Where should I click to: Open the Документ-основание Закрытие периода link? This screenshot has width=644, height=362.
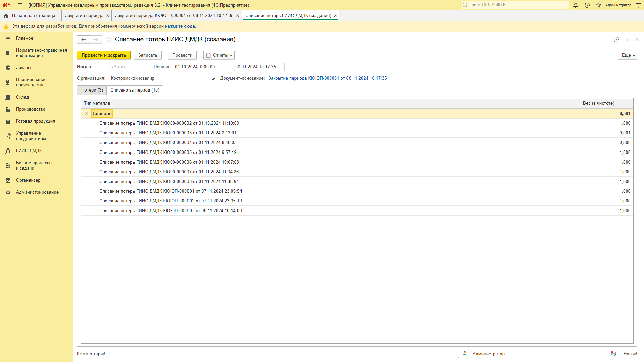coord(327,78)
